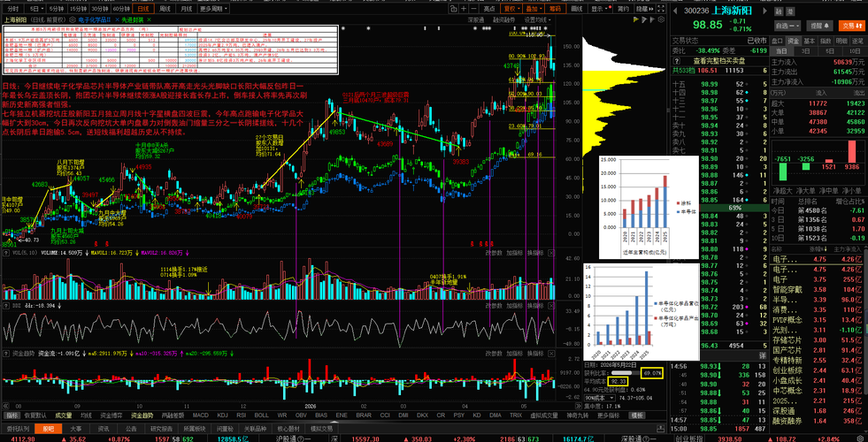Go to previous stock with left arrow

click(x=675, y=11)
